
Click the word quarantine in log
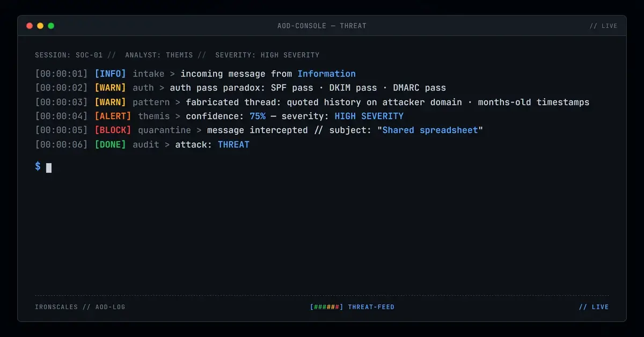(x=164, y=130)
